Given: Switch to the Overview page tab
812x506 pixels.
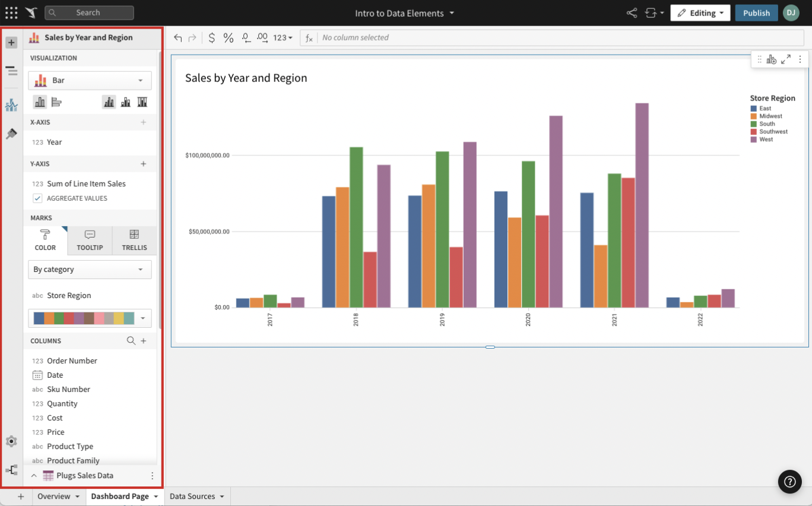Looking at the screenshot, I should [53, 496].
